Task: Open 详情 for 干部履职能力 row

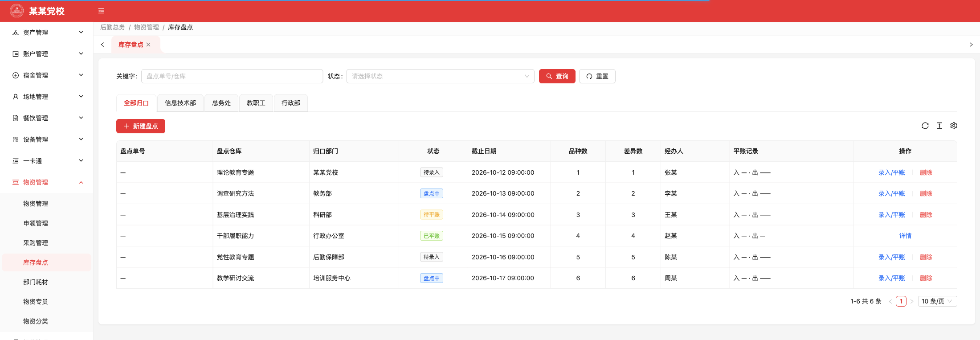Action: [x=905, y=236]
